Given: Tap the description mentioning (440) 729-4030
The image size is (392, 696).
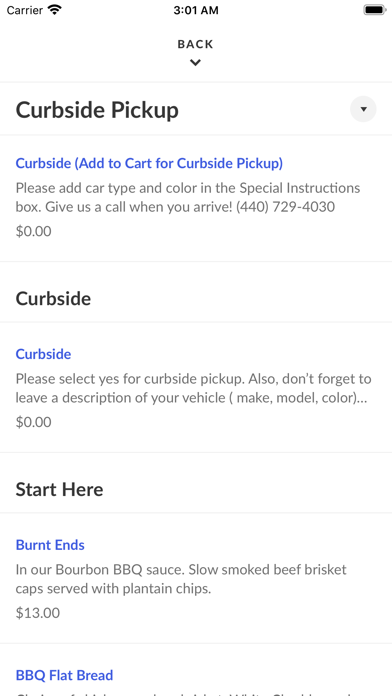Looking at the screenshot, I should [x=188, y=197].
